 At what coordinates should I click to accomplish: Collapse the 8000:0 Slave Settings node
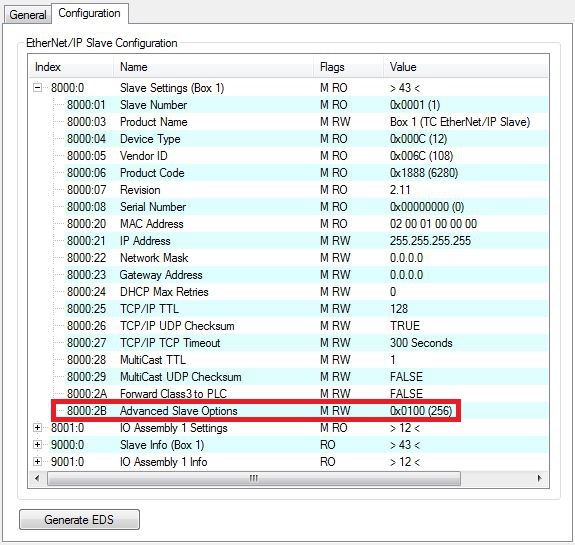coord(37,88)
